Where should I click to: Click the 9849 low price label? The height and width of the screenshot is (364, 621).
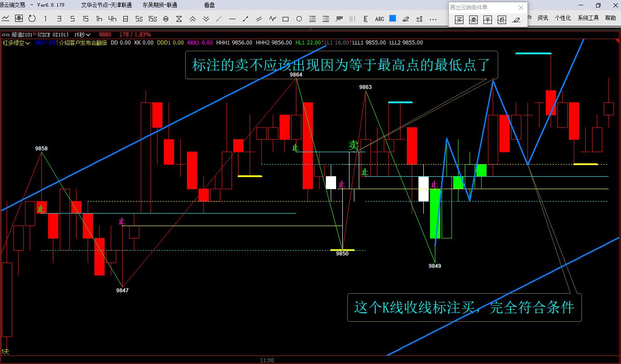coord(435,266)
